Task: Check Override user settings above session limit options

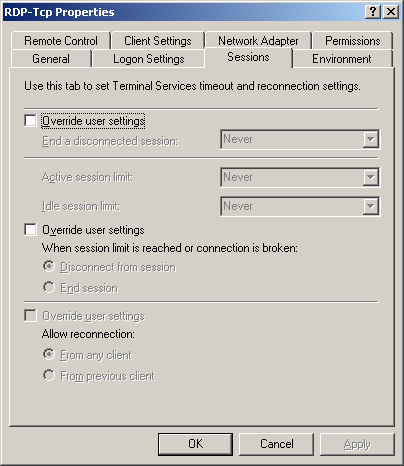Action: 30,230
